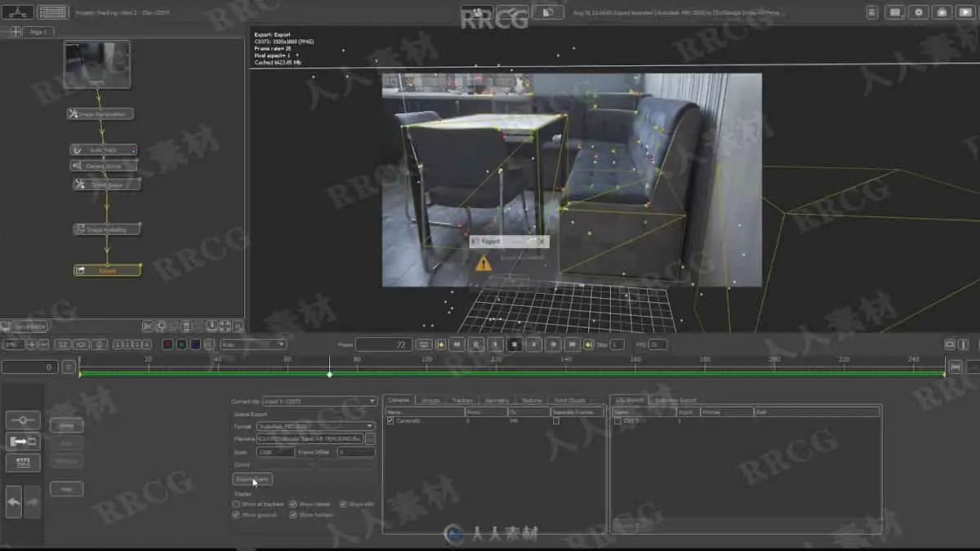Switch to the Geometry tab
Screen dimensions: 980x551
pos(497,401)
